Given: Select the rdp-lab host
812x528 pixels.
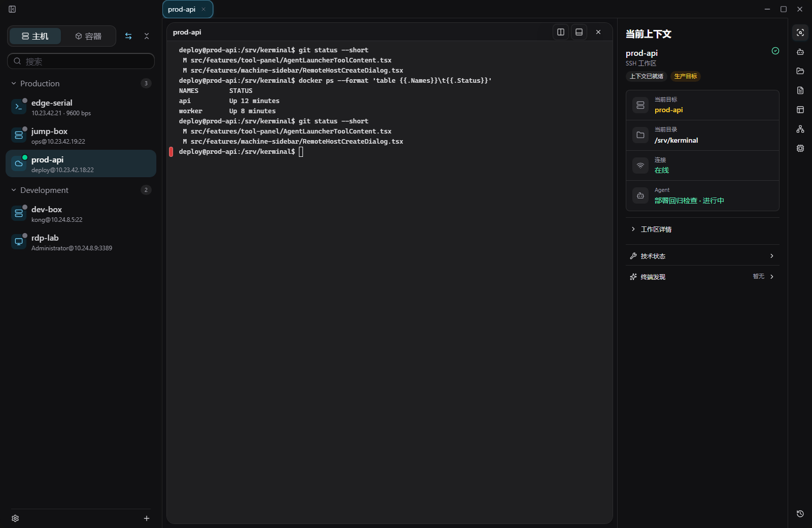Looking at the screenshot, I should 81,242.
